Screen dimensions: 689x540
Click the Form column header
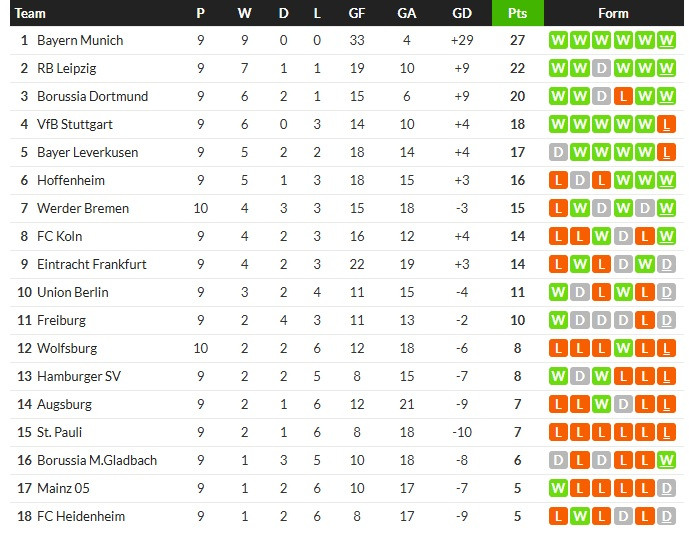(613, 13)
